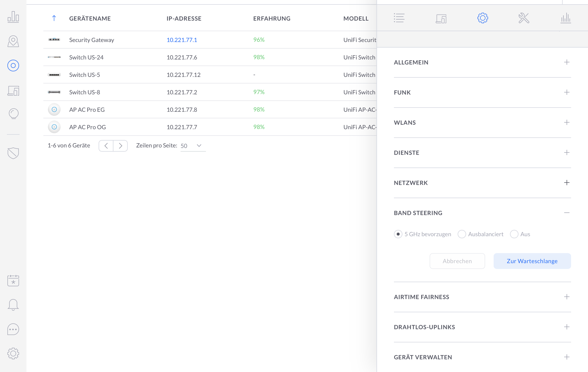Open the Alerts bell icon
Screen dimensions: 588x372
pos(13,305)
